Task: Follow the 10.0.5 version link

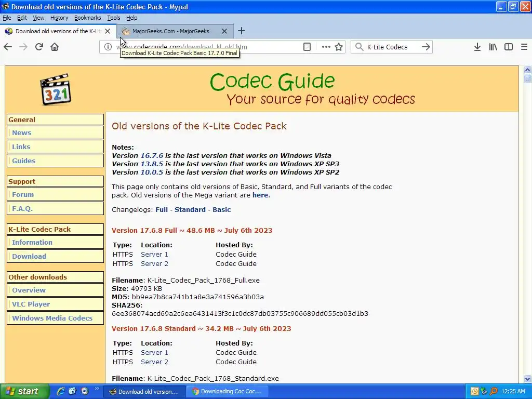Action: click(152, 172)
